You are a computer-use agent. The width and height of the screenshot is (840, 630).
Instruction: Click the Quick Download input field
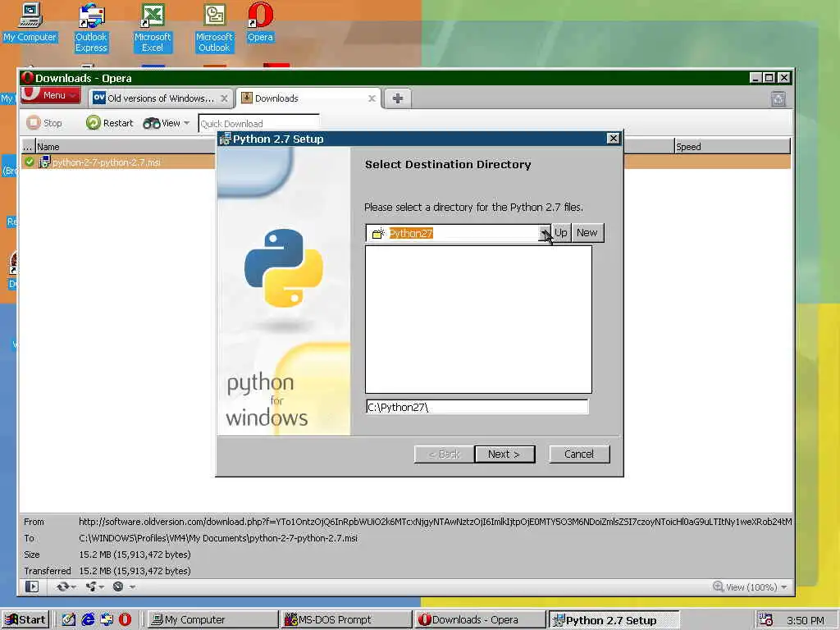[x=258, y=124]
